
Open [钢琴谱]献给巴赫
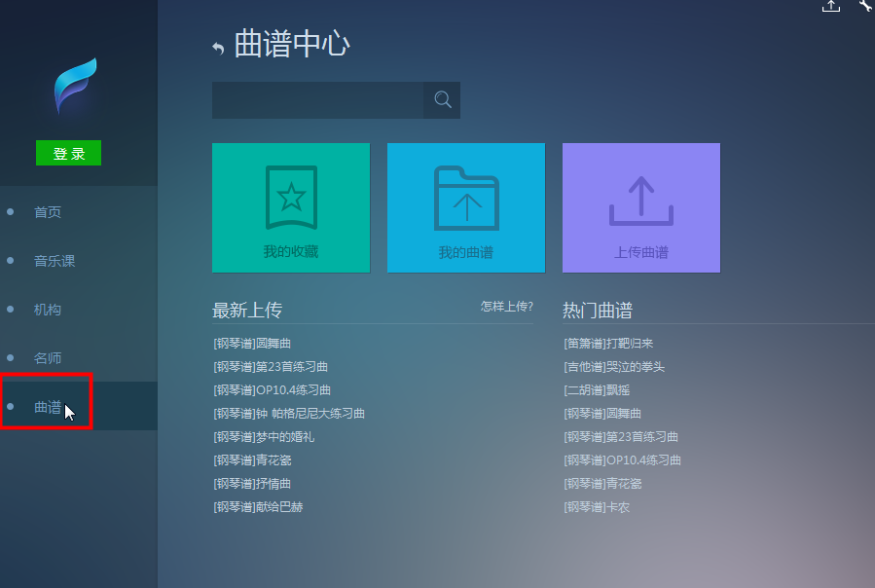(258, 507)
